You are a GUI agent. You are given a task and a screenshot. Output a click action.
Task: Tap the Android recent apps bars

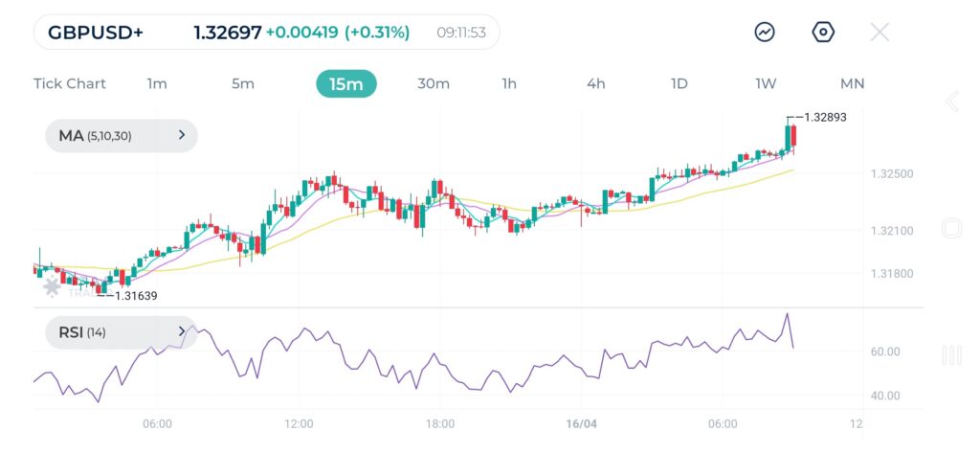pyautogui.click(x=951, y=355)
